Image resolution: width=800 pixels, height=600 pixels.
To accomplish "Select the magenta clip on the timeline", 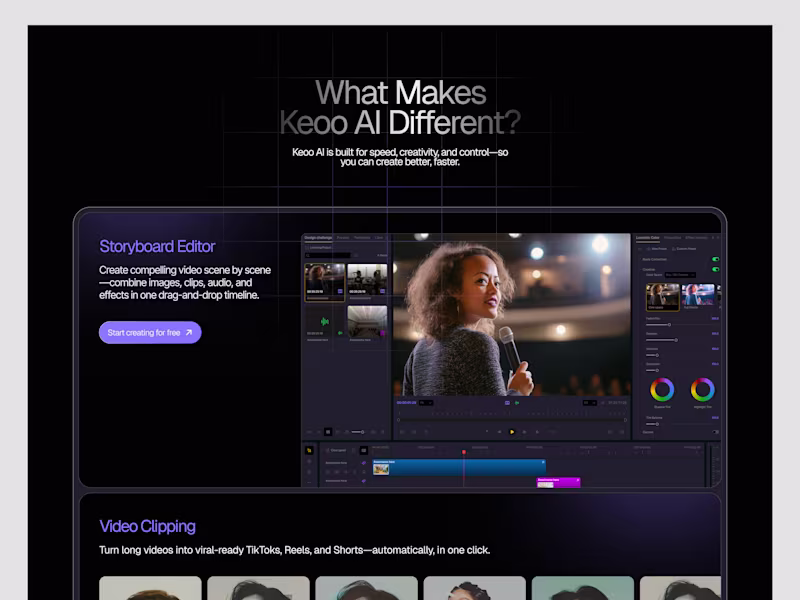I will pos(559,483).
